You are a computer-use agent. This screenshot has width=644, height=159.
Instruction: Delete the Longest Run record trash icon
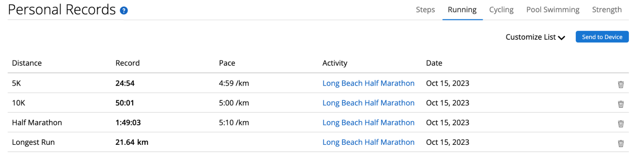(x=621, y=144)
